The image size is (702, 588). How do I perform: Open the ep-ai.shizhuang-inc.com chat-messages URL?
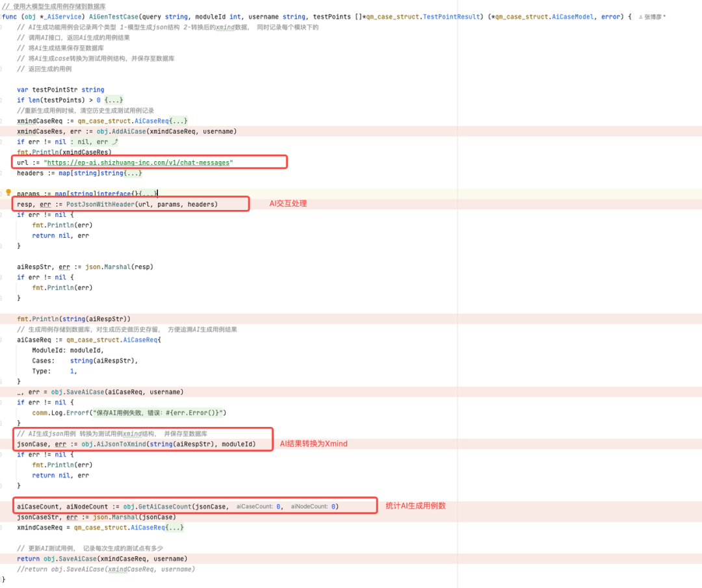138,163
